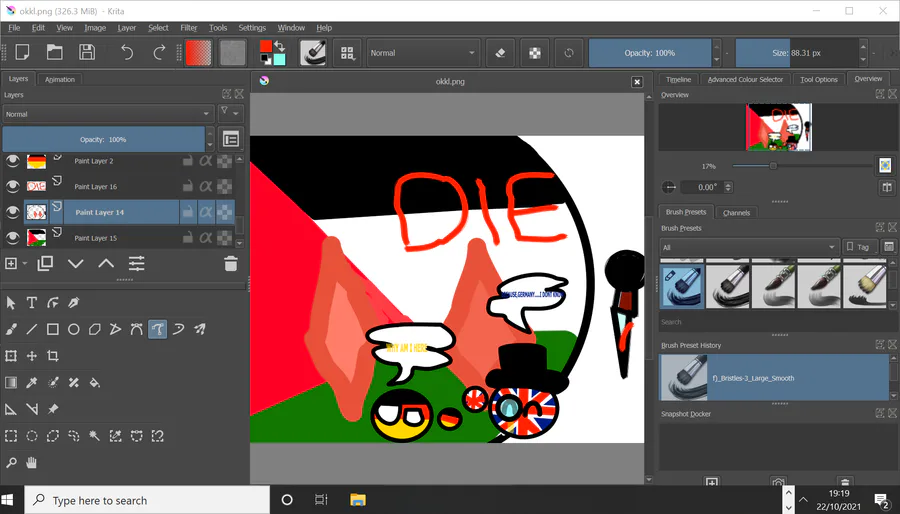The width and height of the screenshot is (900, 514).
Task: Save the document with floppy icon
Action: coord(87,52)
